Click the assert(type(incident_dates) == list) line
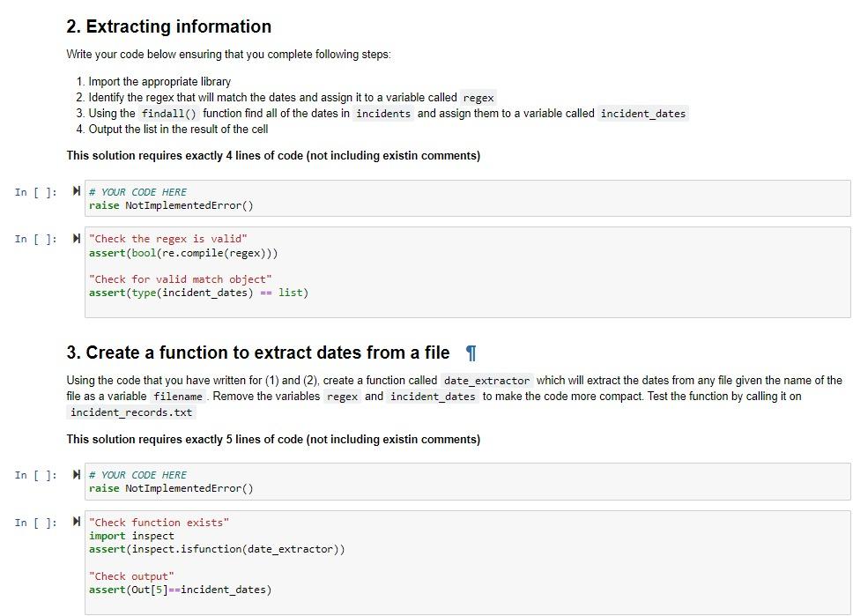 198,292
